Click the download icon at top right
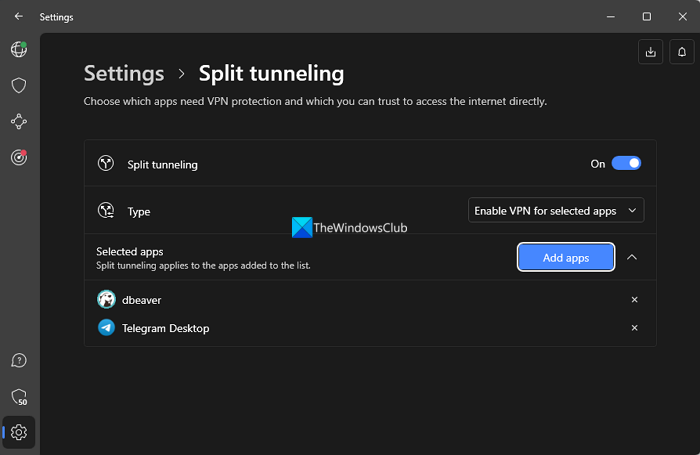The image size is (700, 455). [x=651, y=51]
